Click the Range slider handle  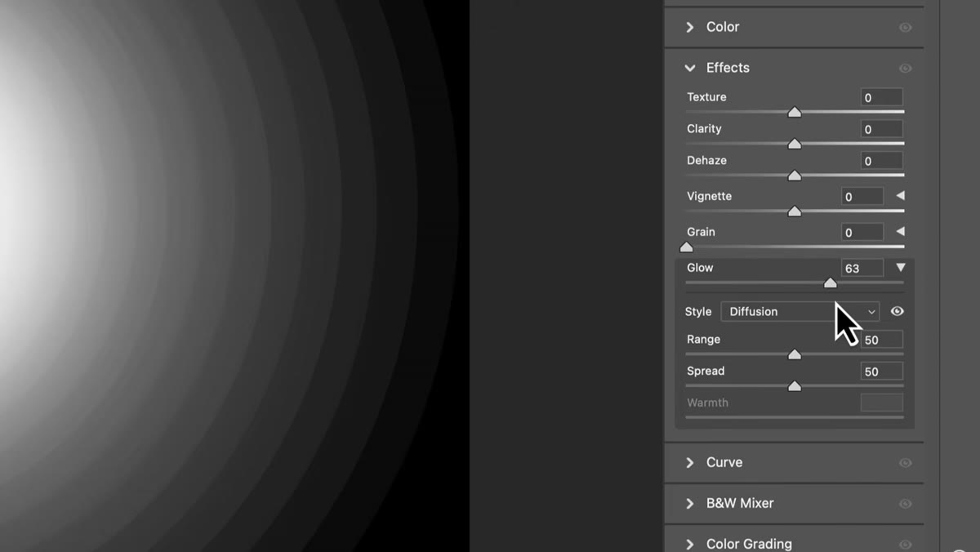[794, 354]
